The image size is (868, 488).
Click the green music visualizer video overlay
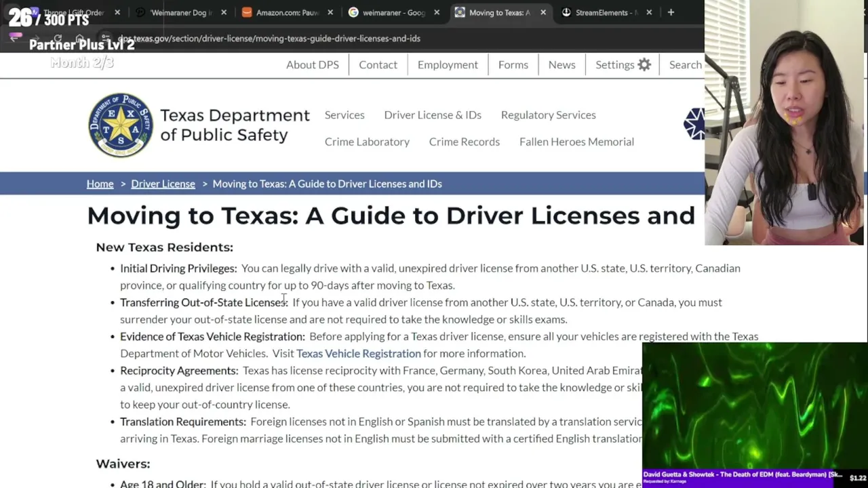tap(755, 406)
